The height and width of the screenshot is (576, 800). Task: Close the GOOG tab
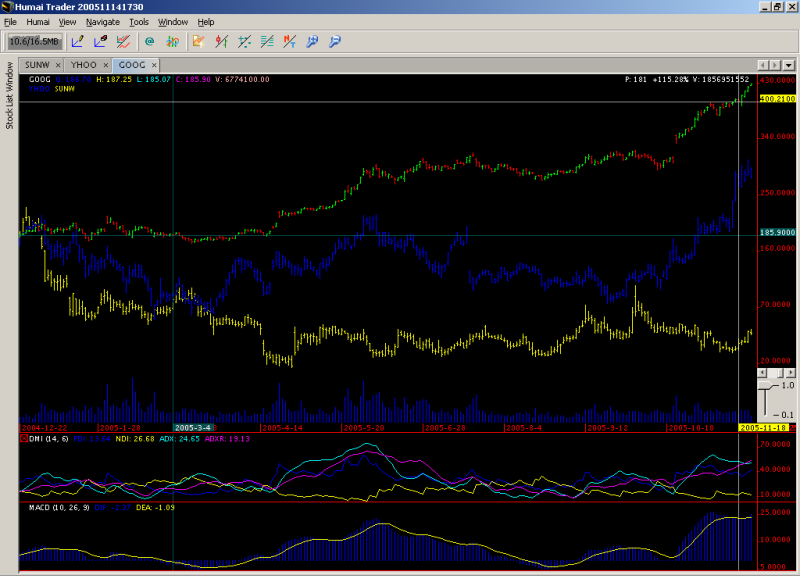pos(153,65)
